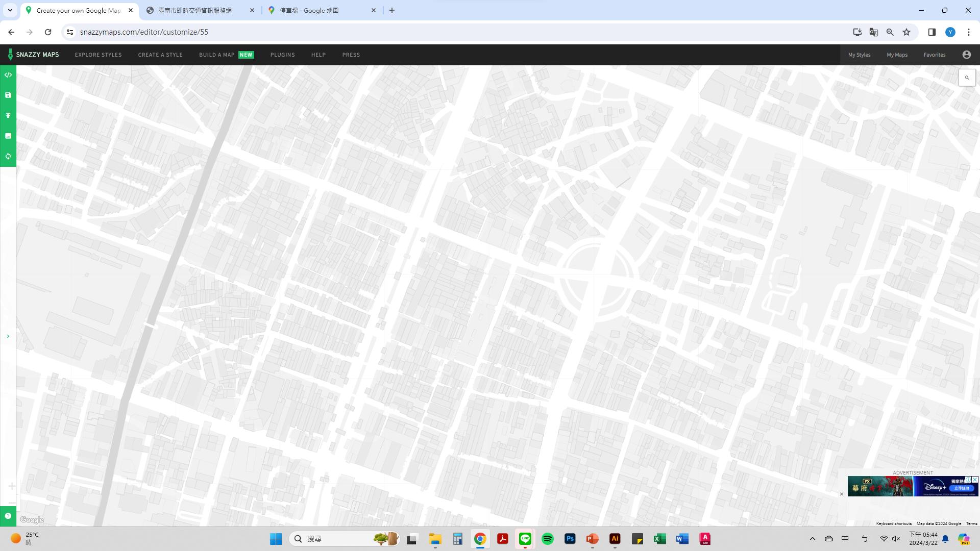Click the publish upload arrow icon
Screen dimensions: 980x551
[8, 116]
